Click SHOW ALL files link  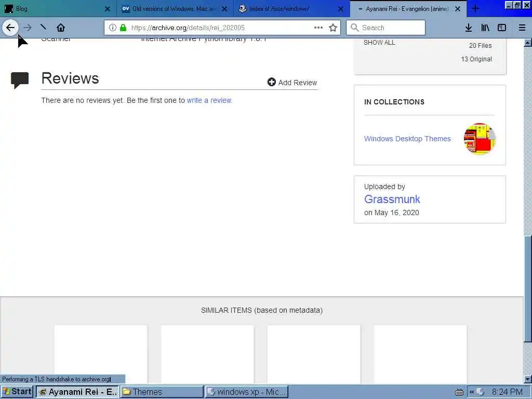(x=379, y=43)
